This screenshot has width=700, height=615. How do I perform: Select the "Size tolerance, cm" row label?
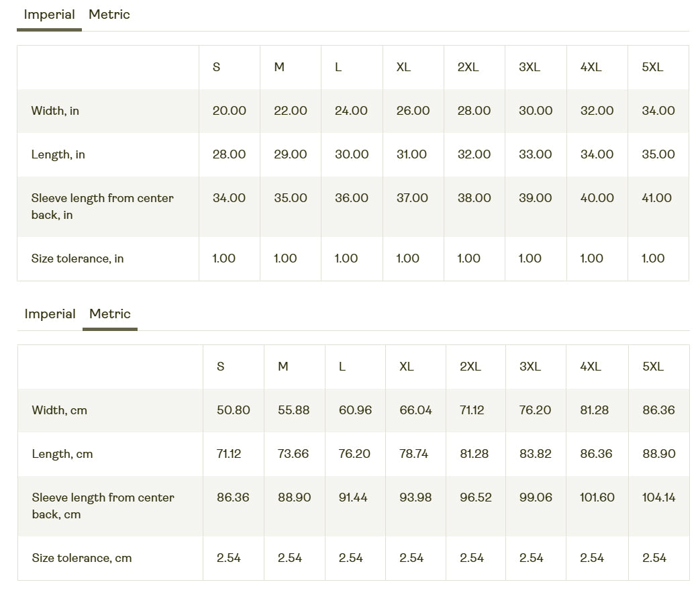[x=82, y=558]
